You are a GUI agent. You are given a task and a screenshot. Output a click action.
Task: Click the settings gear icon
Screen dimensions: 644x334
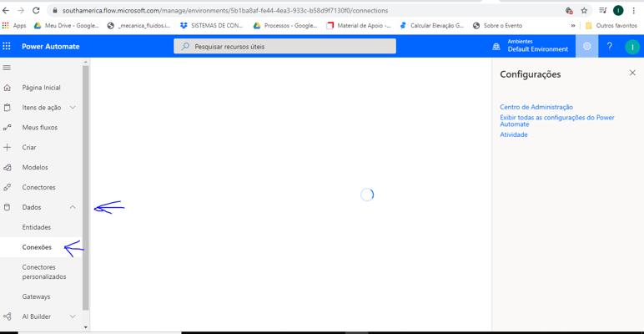(586, 47)
